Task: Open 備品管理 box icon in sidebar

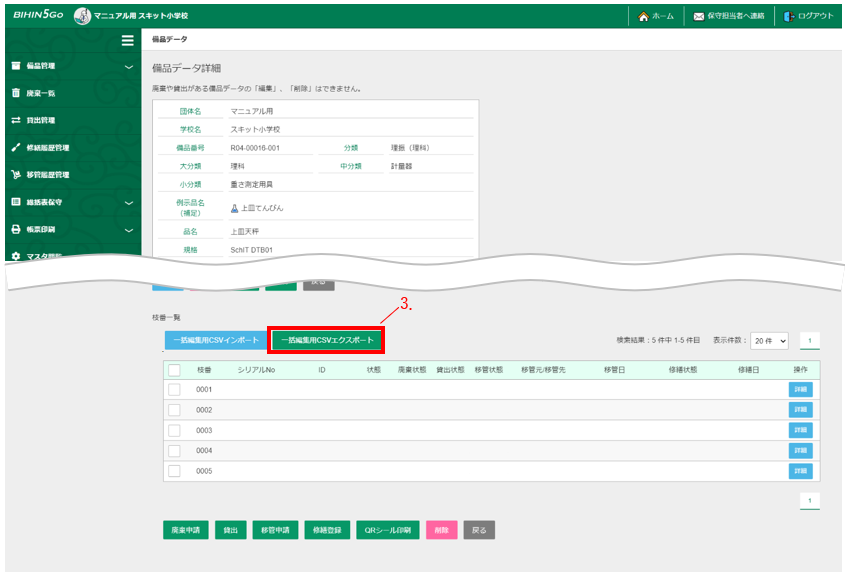Action: (x=16, y=66)
